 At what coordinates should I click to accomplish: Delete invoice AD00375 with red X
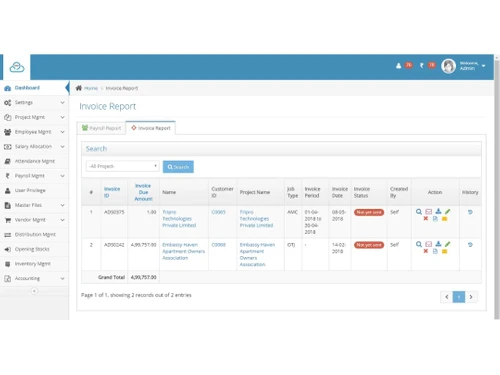click(x=426, y=219)
